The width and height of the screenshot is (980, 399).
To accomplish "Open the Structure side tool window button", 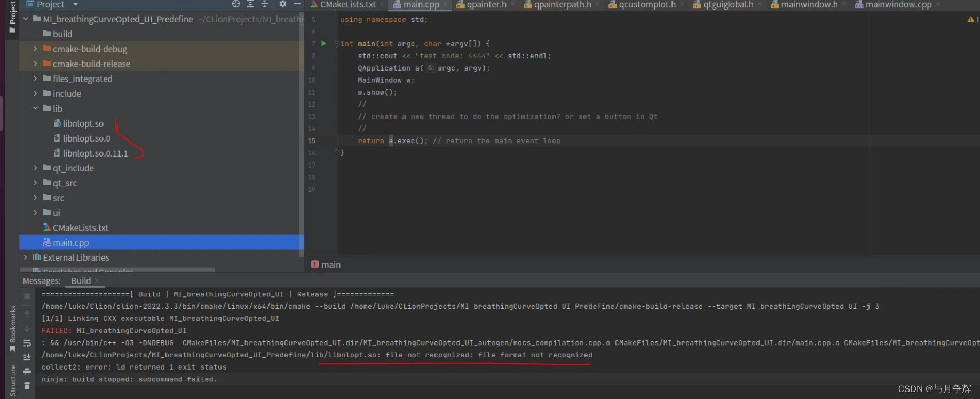I will tap(12, 381).
